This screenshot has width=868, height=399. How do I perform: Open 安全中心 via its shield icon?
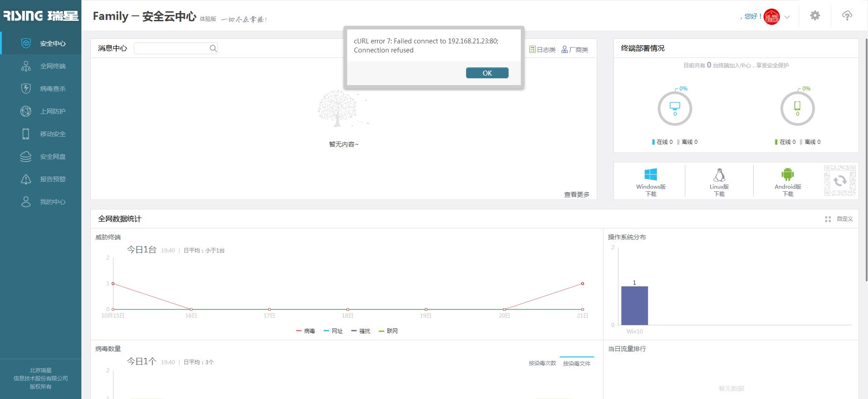point(26,43)
